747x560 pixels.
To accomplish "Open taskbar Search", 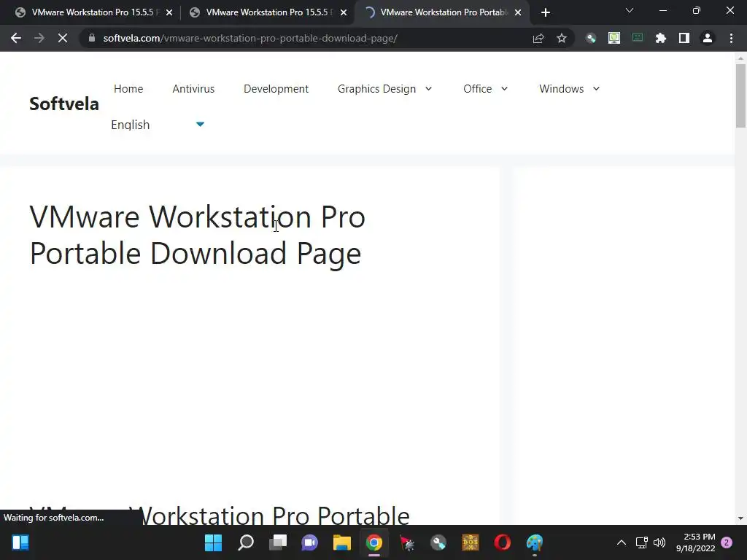I will (x=246, y=542).
